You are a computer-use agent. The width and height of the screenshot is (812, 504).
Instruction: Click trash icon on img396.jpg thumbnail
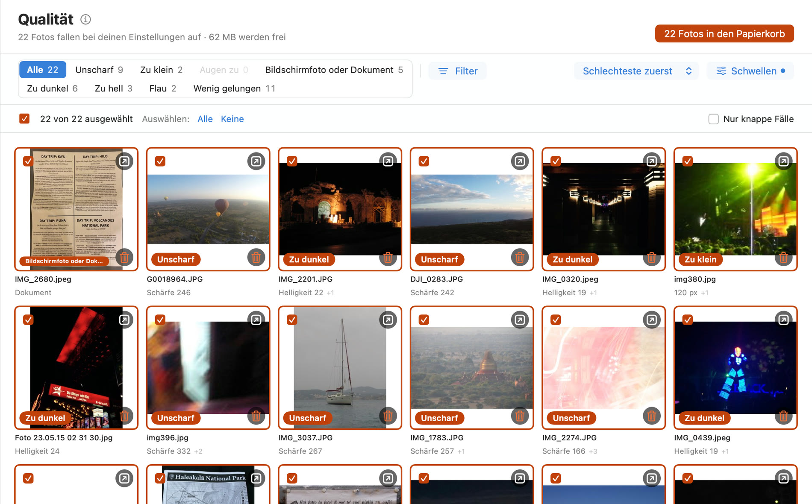pyautogui.click(x=256, y=416)
